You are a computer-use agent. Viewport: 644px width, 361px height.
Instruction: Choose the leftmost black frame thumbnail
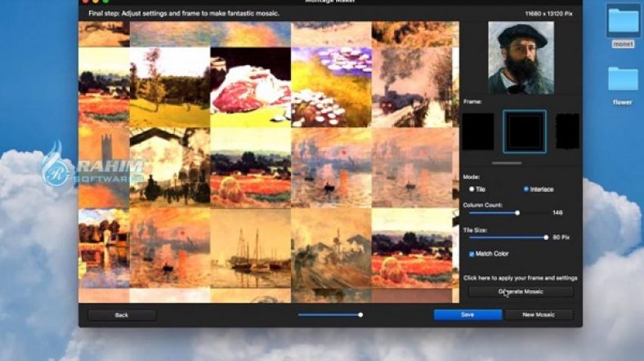coord(478,131)
